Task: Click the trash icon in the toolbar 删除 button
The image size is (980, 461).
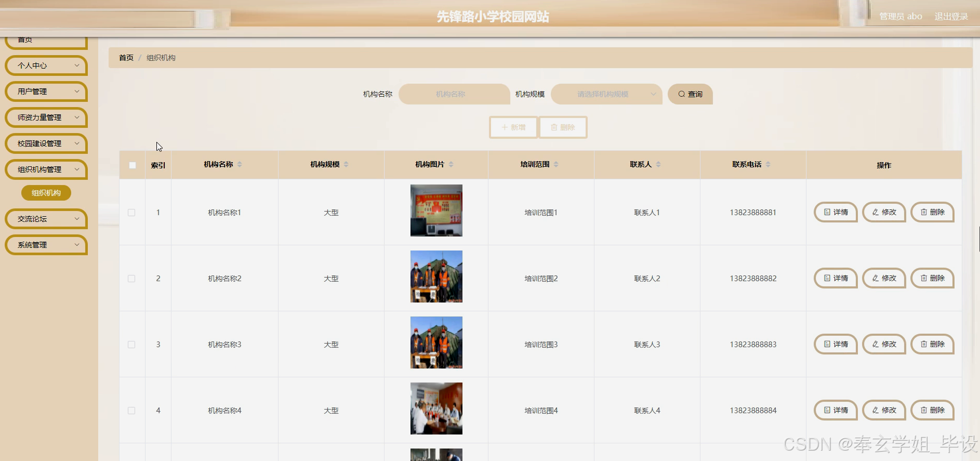Action: click(x=554, y=127)
